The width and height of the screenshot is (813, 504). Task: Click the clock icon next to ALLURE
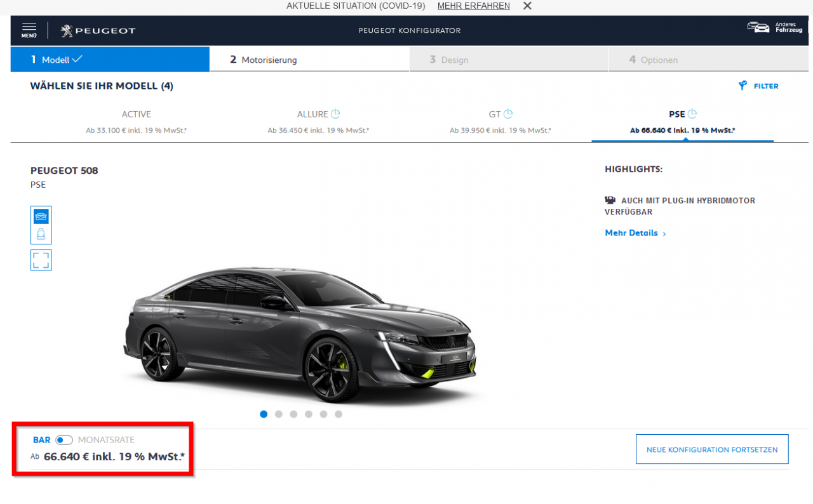[x=335, y=114]
